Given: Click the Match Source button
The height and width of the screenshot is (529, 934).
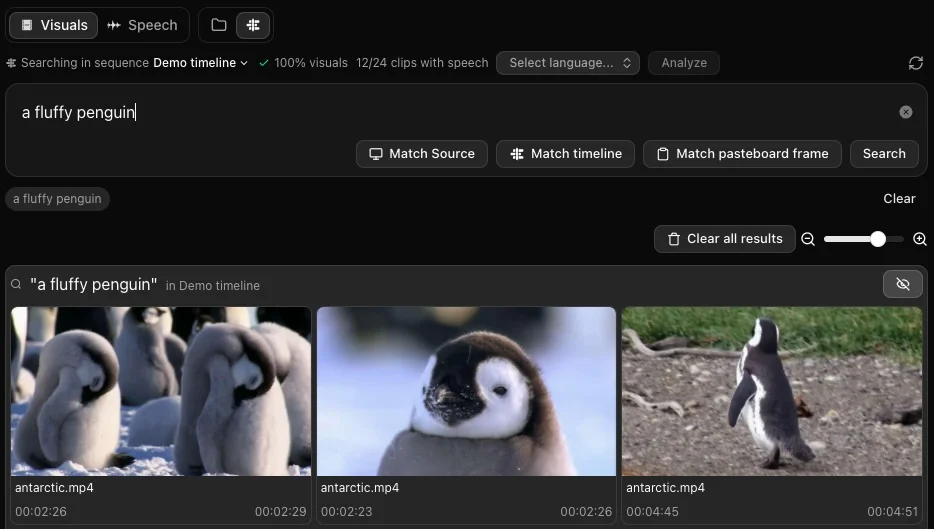Looking at the screenshot, I should click(422, 154).
